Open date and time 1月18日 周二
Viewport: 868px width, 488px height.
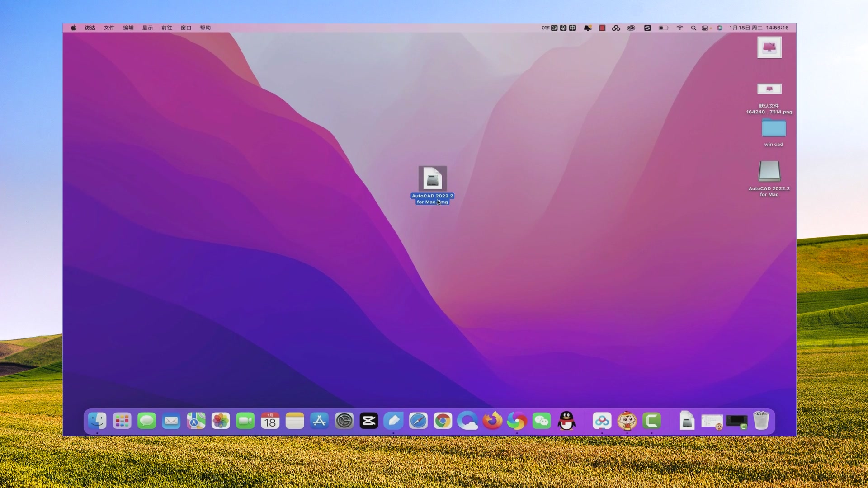pyautogui.click(x=746, y=28)
